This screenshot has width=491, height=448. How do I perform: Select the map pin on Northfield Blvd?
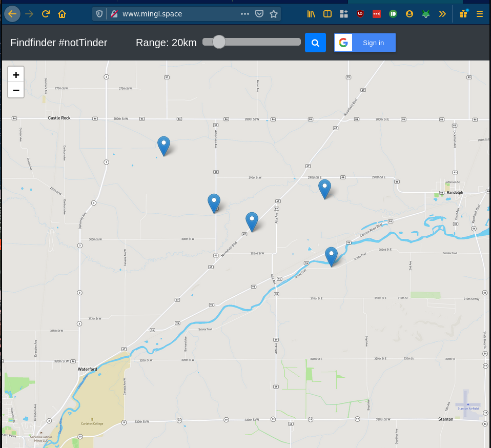pos(252,221)
